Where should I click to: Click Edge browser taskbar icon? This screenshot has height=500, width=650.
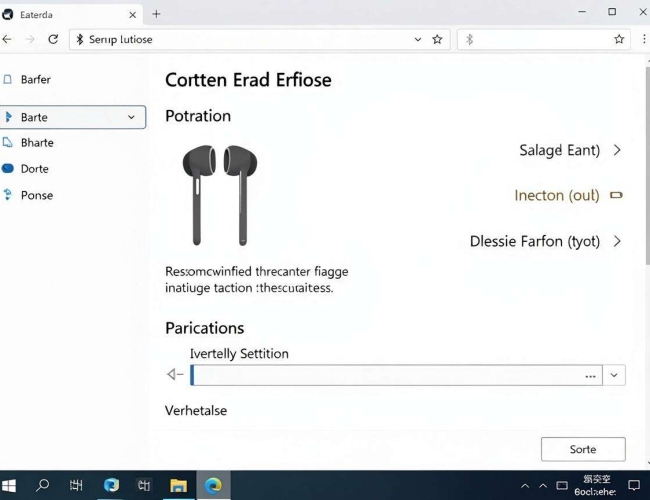tap(213, 485)
